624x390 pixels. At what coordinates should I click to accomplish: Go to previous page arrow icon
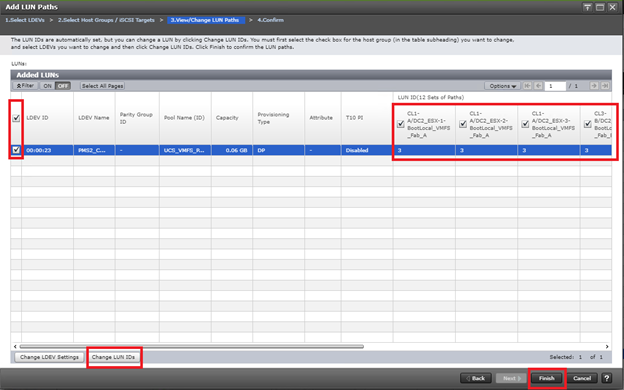(x=538, y=86)
